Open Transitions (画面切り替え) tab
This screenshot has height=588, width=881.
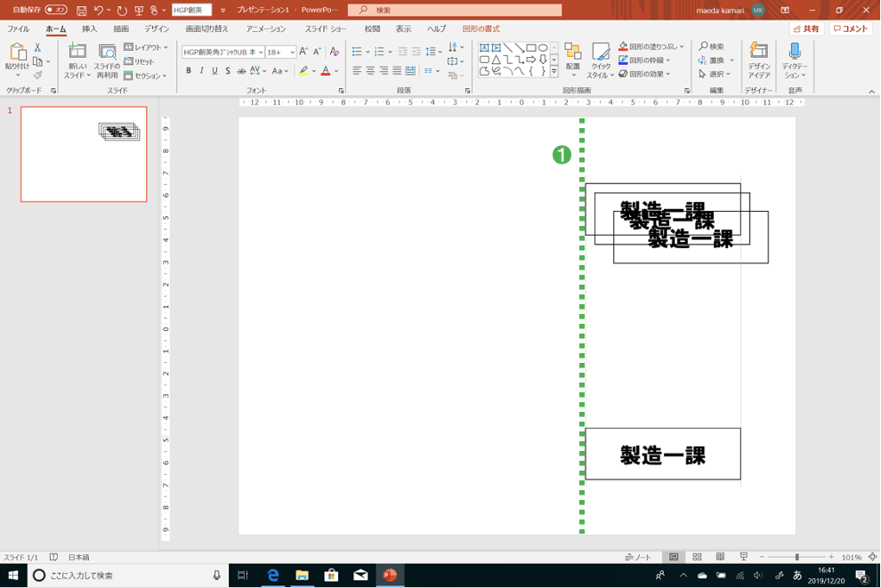tap(206, 28)
